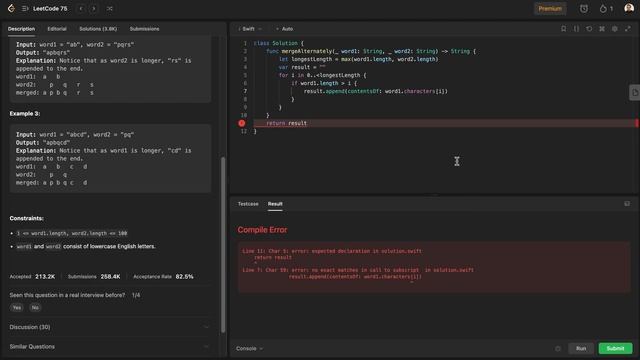Screen dimensions: 640x360
Task: Open the Editorial tab
Action: [x=57, y=29]
